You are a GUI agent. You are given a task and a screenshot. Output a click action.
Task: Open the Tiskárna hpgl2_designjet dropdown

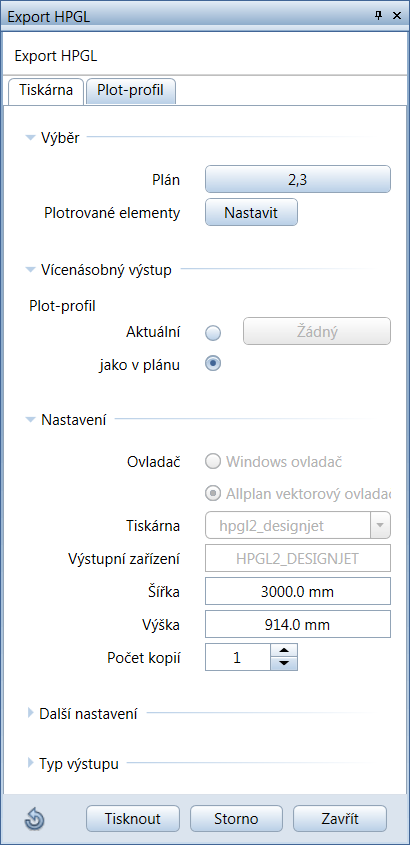tap(380, 526)
